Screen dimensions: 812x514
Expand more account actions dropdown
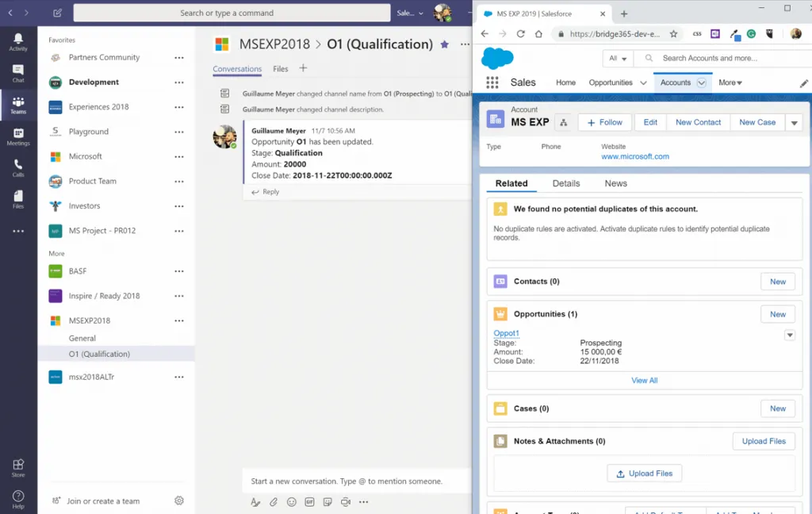coord(794,123)
